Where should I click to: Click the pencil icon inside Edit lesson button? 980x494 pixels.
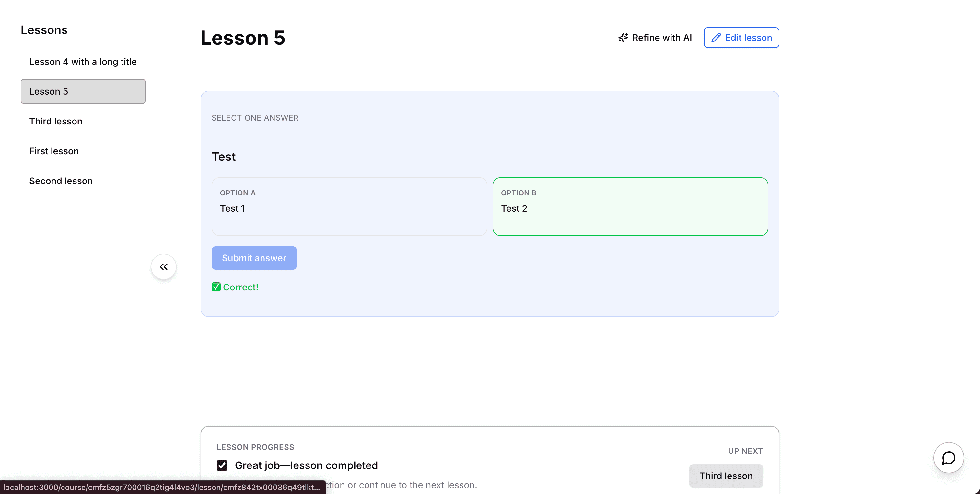pyautogui.click(x=717, y=37)
